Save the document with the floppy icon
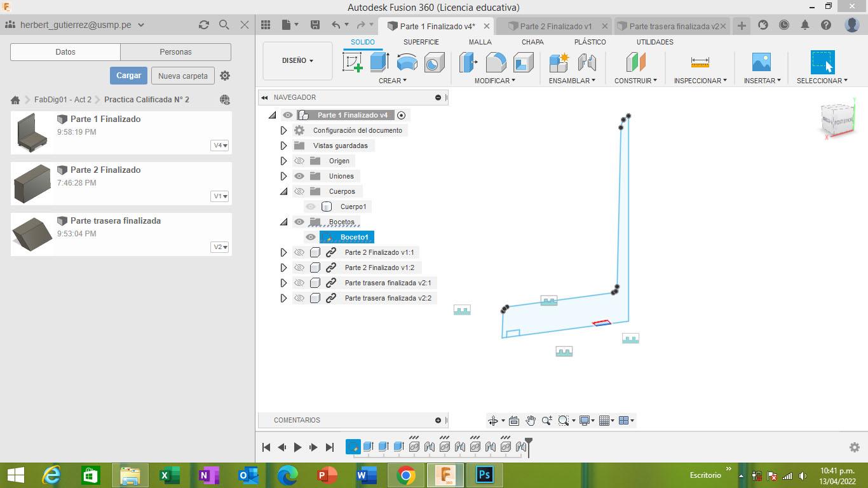This screenshot has width=868, height=488. coord(315,25)
